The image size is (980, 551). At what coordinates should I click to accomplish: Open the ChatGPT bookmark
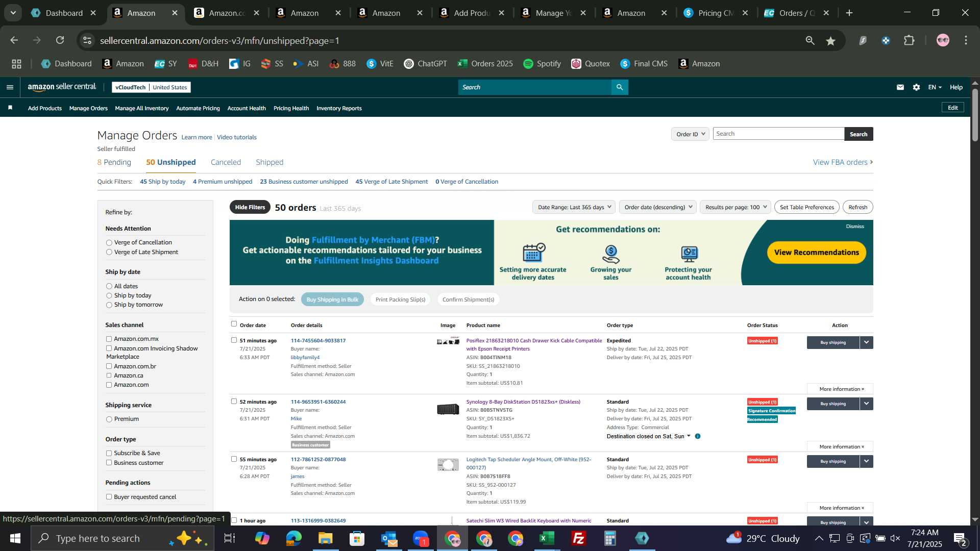pyautogui.click(x=425, y=64)
